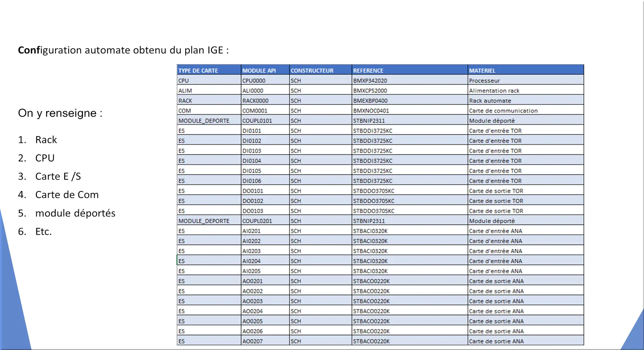Select cell AI0202

tap(265, 241)
